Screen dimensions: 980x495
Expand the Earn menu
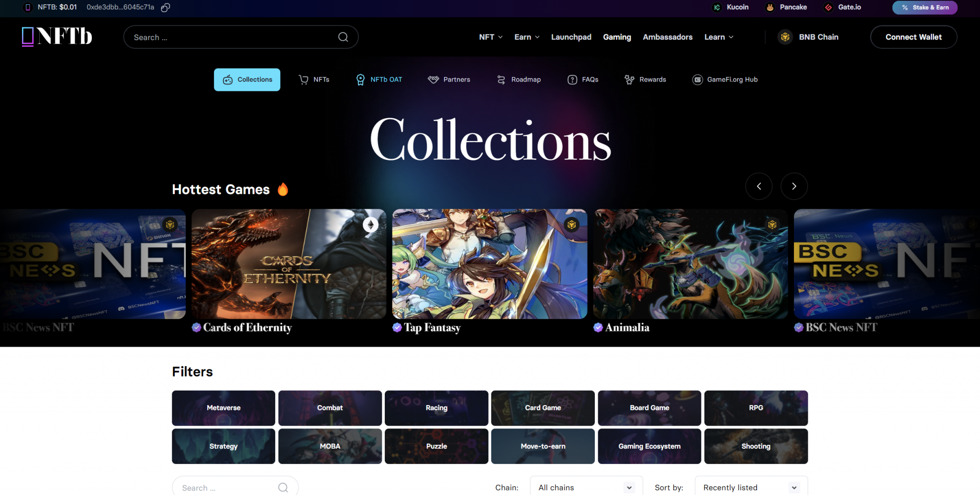527,37
